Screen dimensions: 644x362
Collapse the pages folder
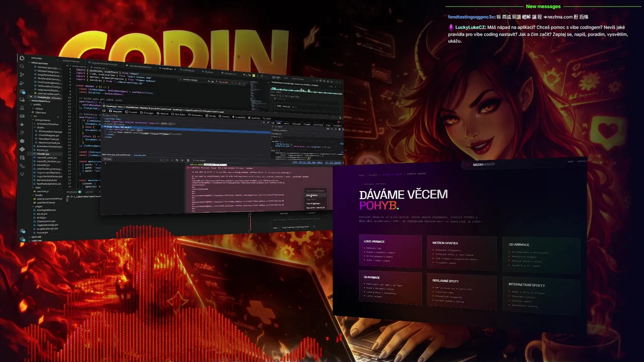pos(38,206)
